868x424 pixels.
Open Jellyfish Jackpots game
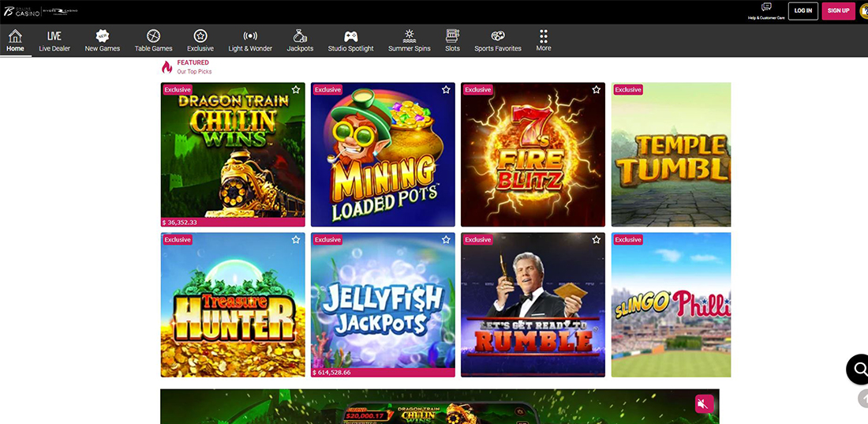[383, 305]
